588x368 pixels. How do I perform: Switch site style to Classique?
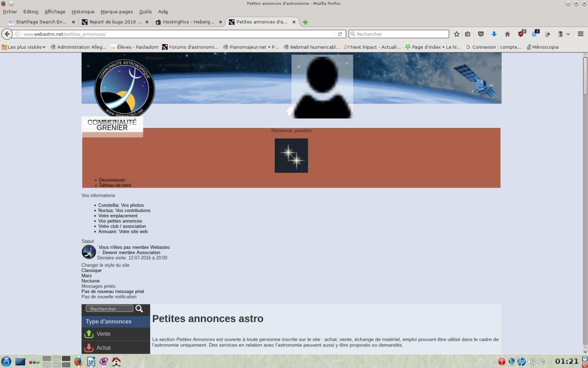pyautogui.click(x=91, y=270)
